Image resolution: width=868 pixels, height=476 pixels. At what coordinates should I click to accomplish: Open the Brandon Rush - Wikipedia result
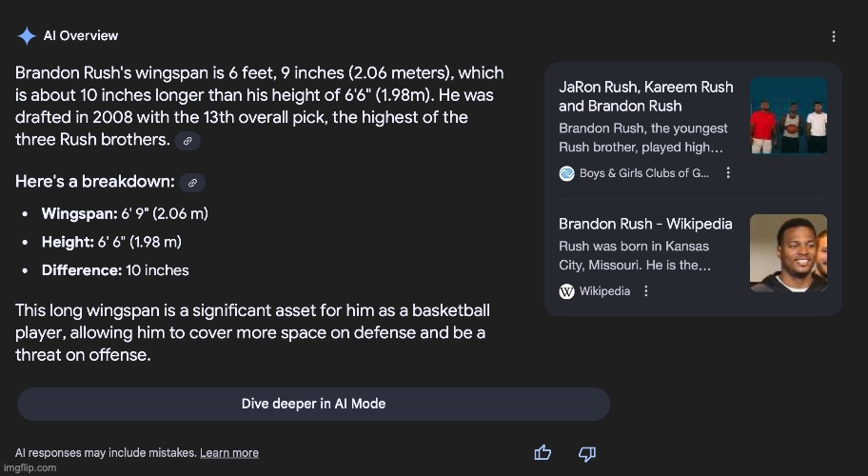(x=645, y=225)
